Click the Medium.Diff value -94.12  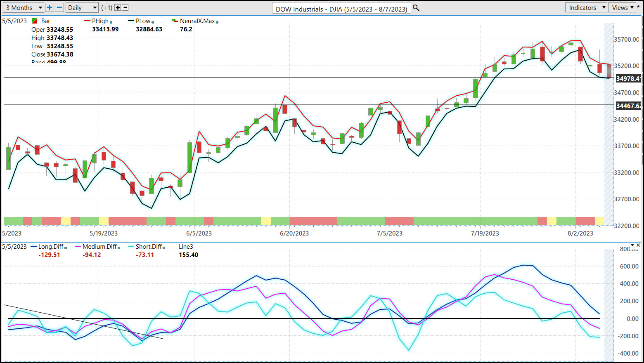click(92, 255)
